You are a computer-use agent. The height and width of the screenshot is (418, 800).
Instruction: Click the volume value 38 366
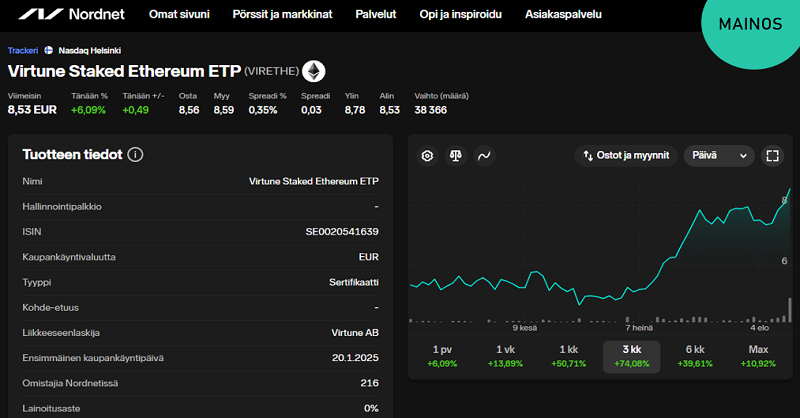431,110
